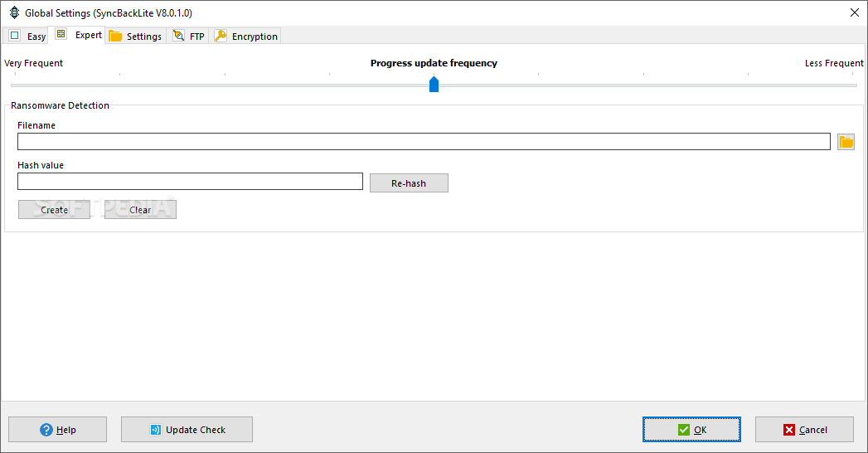Open the Settings tab
This screenshot has height=453, width=868.
click(x=136, y=36)
